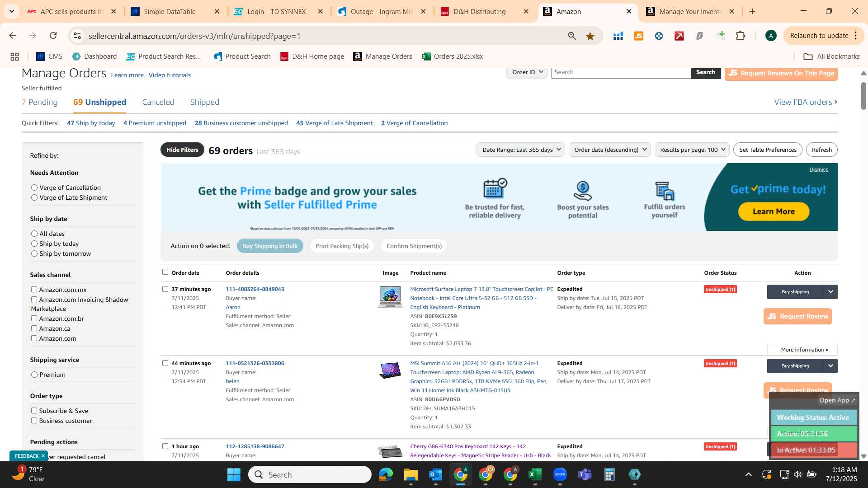Select Ship by today radio option
This screenshot has height=488, width=868.
pos(34,243)
